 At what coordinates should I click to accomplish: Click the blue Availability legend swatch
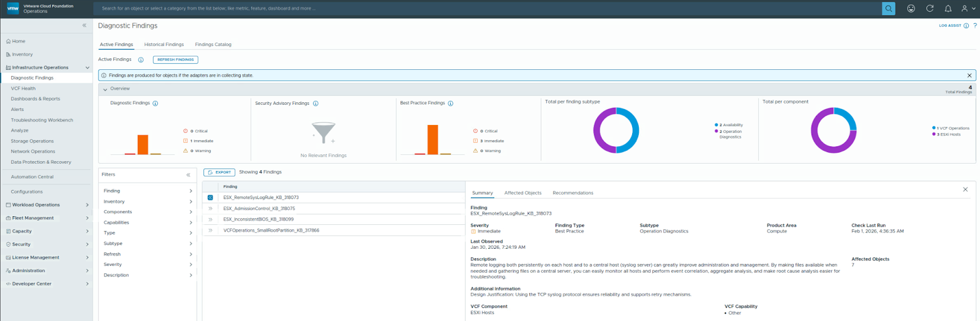pos(716,125)
